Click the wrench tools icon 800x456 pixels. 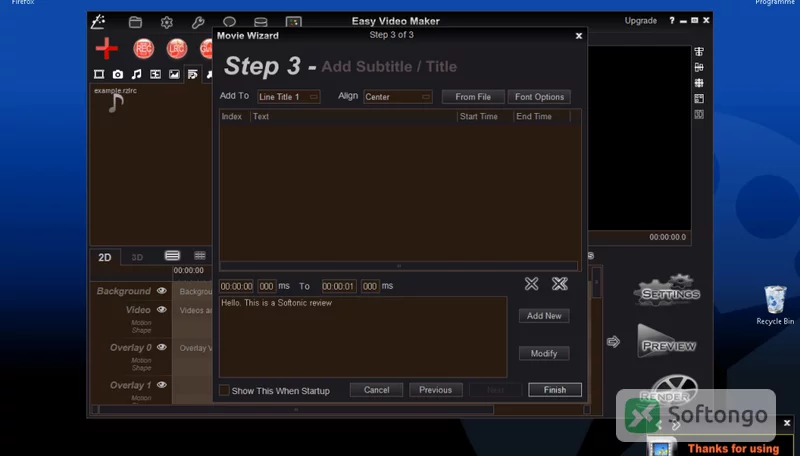pyautogui.click(x=198, y=22)
